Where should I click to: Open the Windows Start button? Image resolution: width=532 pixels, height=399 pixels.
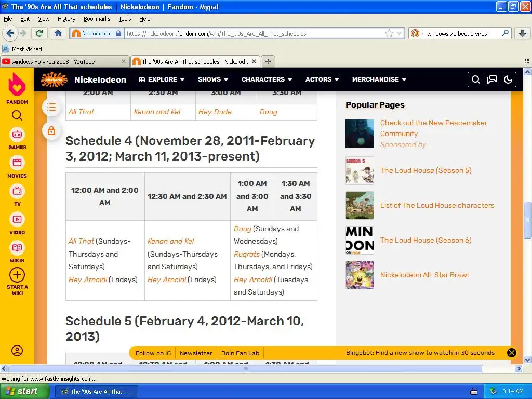[x=25, y=391]
